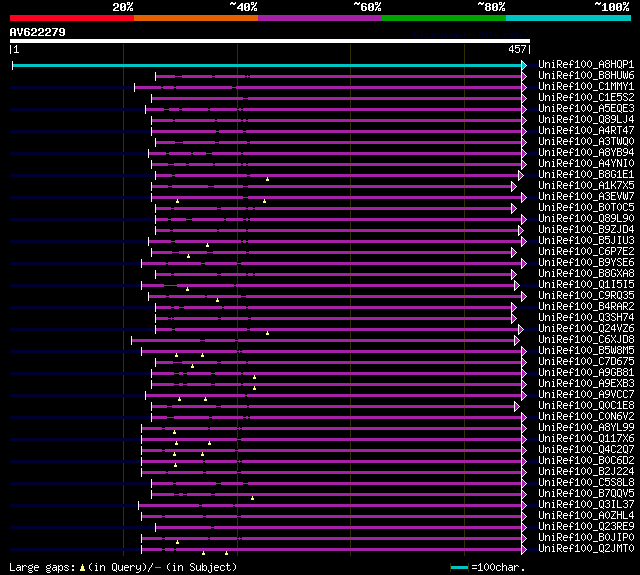Select UniRef100_Q1I5I5 hit name
Image resolution: width=640 pixels, height=575 pixels.
586,285
